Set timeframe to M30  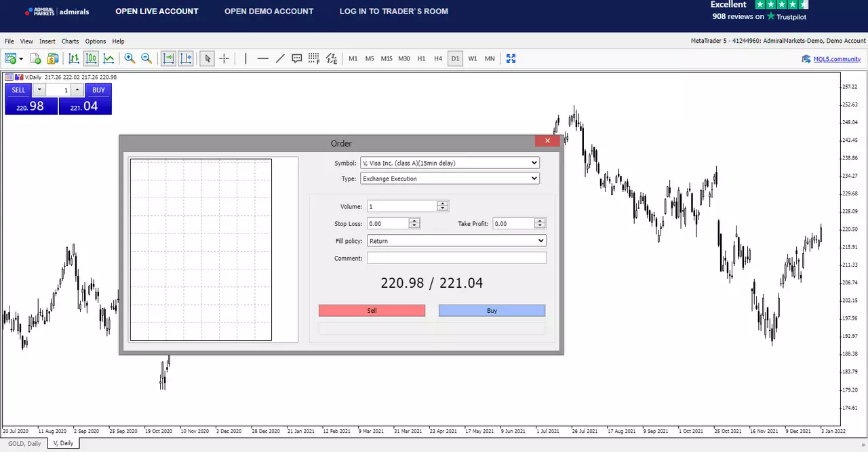coord(404,58)
